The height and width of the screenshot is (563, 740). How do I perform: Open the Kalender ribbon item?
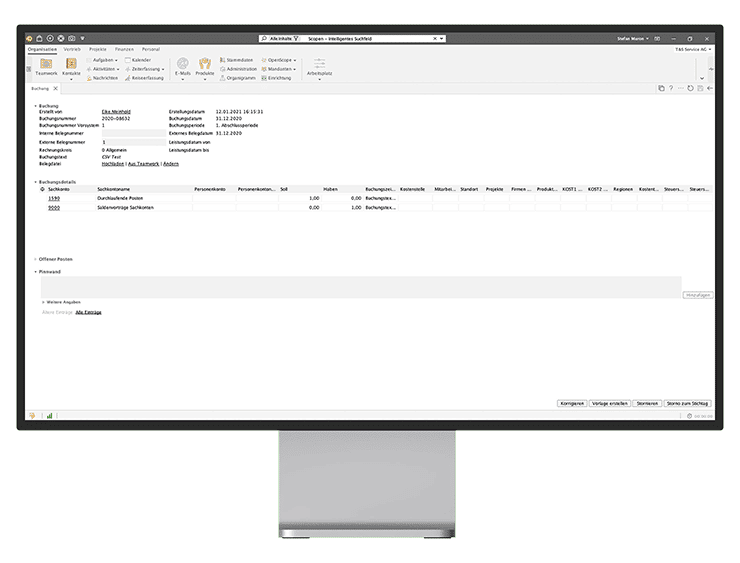(x=138, y=60)
